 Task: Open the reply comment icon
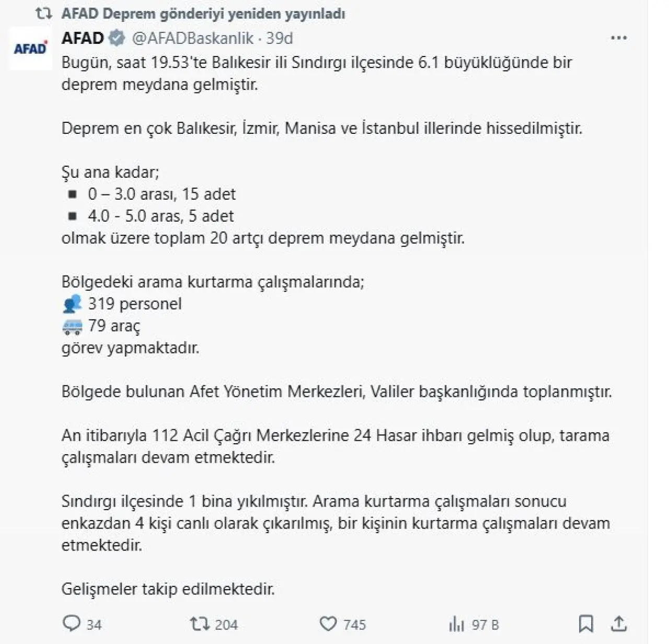71,624
